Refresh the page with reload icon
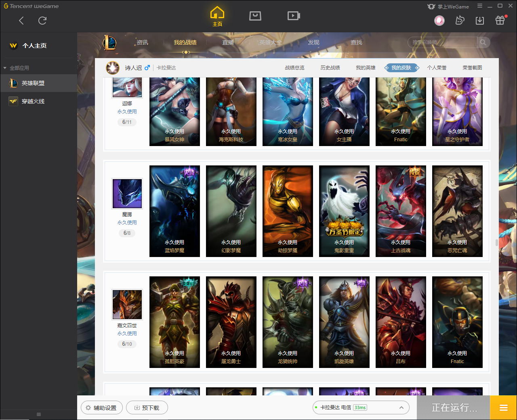The image size is (517, 420). (x=42, y=21)
